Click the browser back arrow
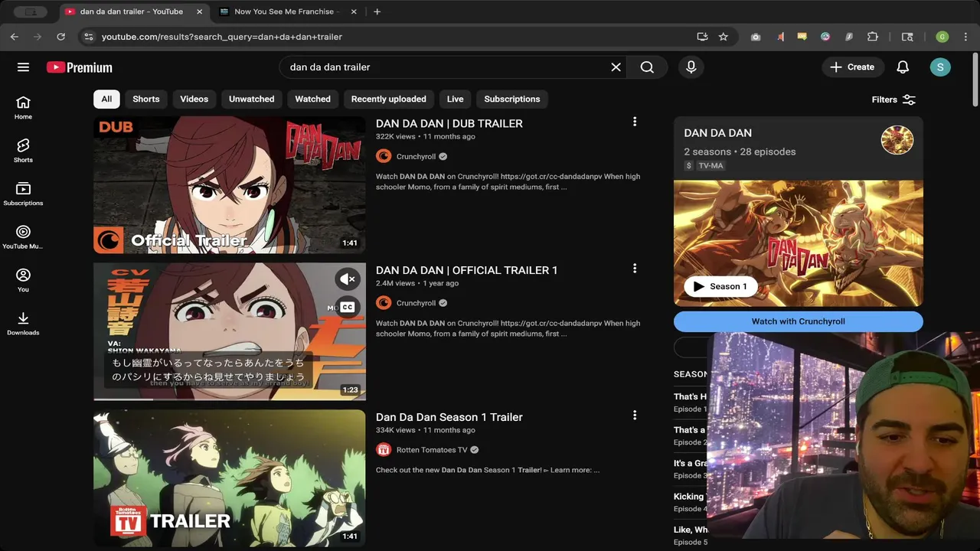 [x=14, y=37]
